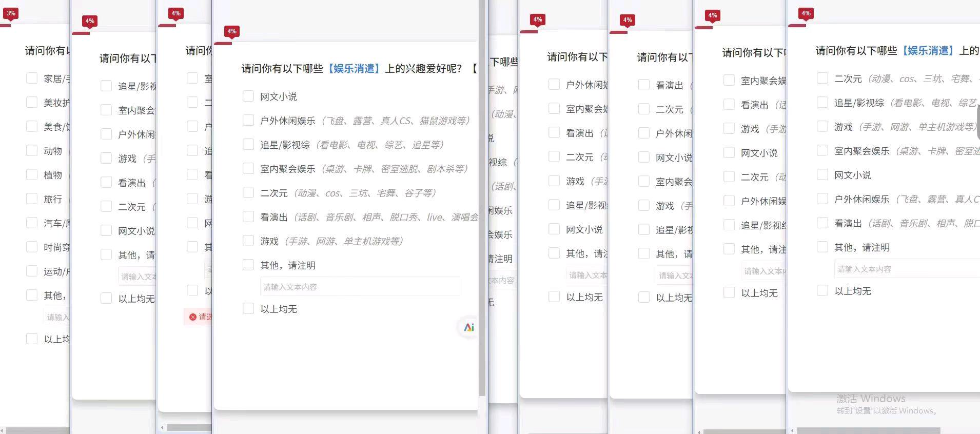
Task: Check 室内聚会娱 in the window listing it first
Action: tap(729, 80)
